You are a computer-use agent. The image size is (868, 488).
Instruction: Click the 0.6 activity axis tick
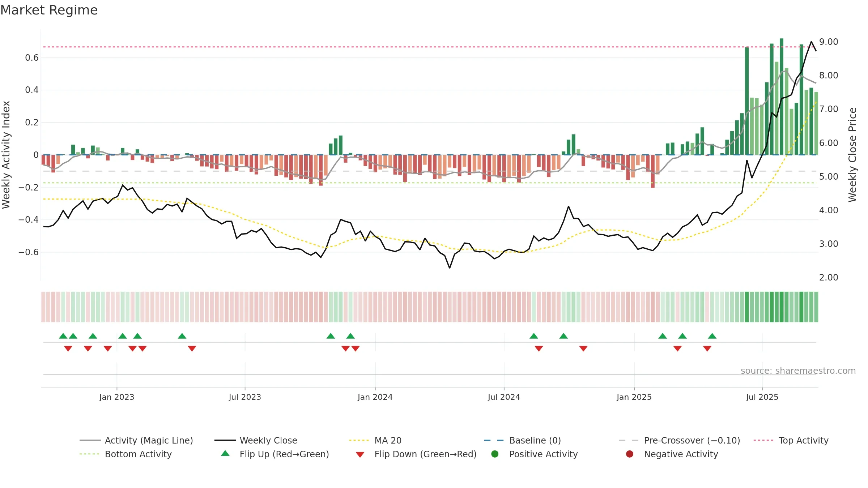[x=32, y=57]
